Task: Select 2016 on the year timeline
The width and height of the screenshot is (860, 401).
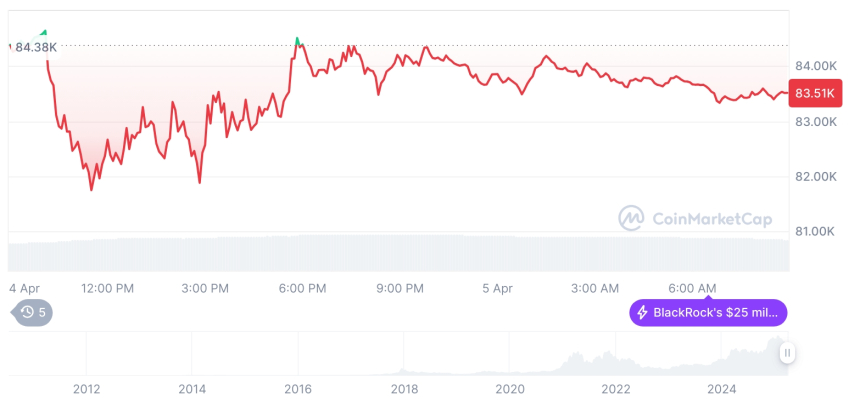Action: pos(297,388)
